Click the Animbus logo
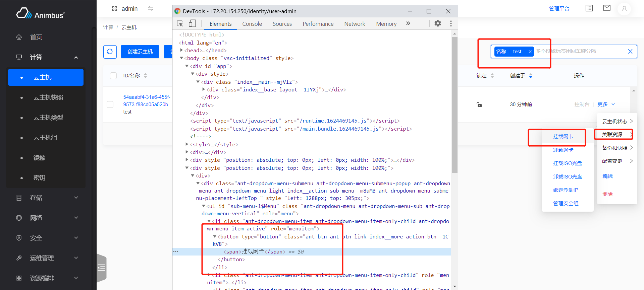 (x=40, y=13)
